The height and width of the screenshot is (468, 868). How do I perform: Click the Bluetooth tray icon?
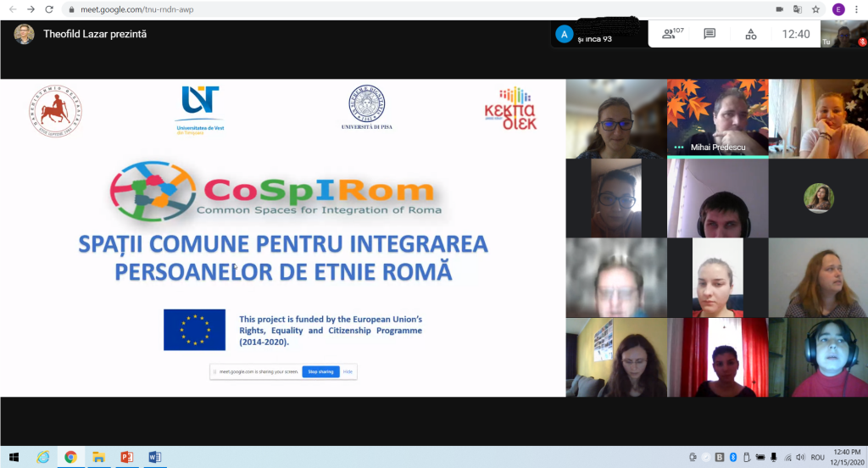733,457
